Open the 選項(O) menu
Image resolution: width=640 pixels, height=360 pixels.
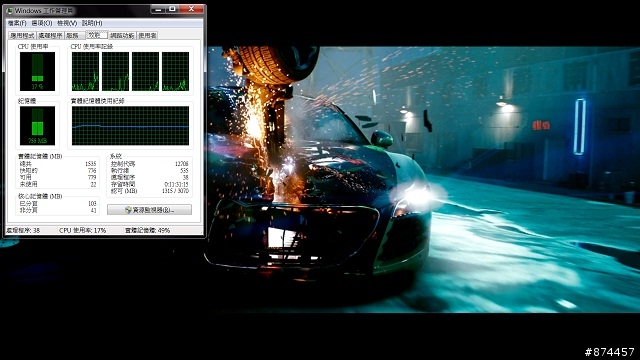(x=42, y=23)
